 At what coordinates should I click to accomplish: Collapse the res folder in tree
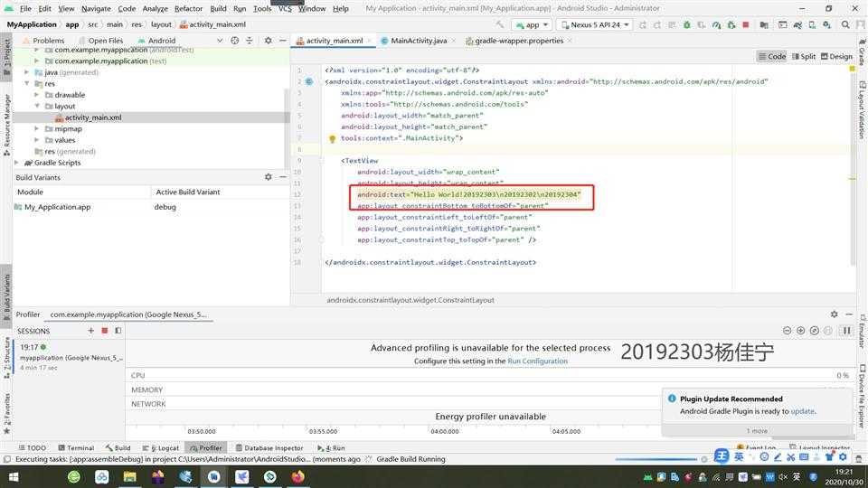tap(26, 83)
